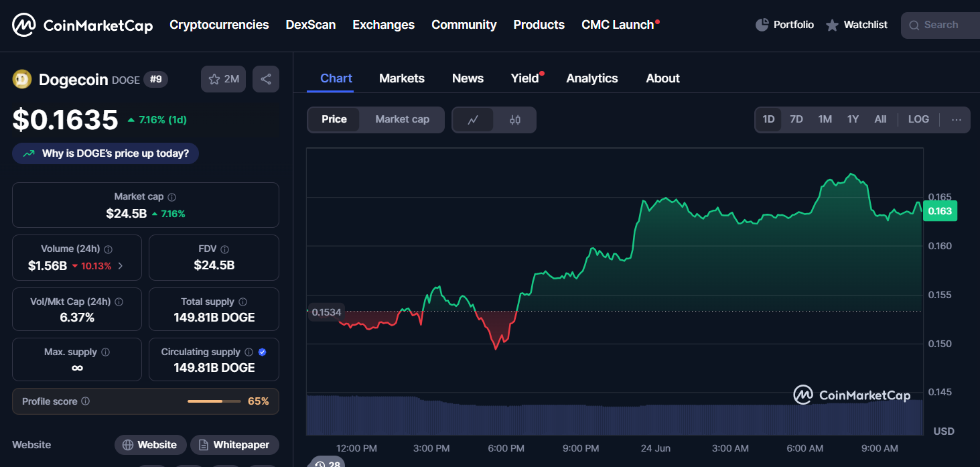Open CMC Launch nav item

[x=618, y=25]
